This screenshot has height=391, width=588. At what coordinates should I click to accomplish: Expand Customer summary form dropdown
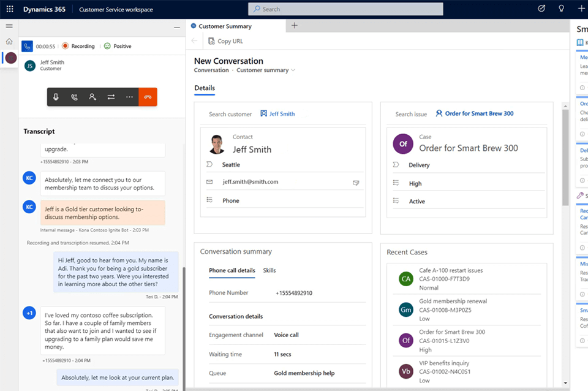293,70
